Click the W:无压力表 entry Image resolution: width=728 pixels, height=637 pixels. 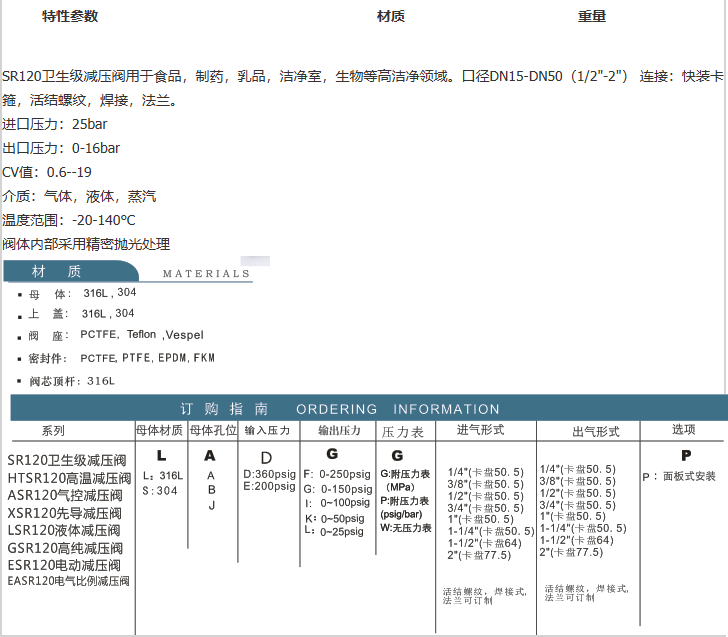[406, 528]
